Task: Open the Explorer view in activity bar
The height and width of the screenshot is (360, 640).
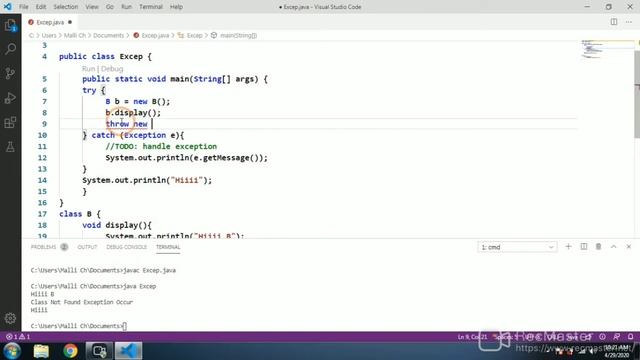Action: pos(10,26)
